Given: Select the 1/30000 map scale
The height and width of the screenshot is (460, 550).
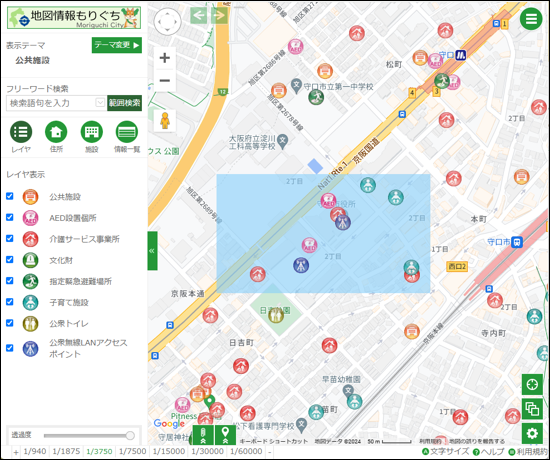Looking at the screenshot, I should tap(207, 452).
